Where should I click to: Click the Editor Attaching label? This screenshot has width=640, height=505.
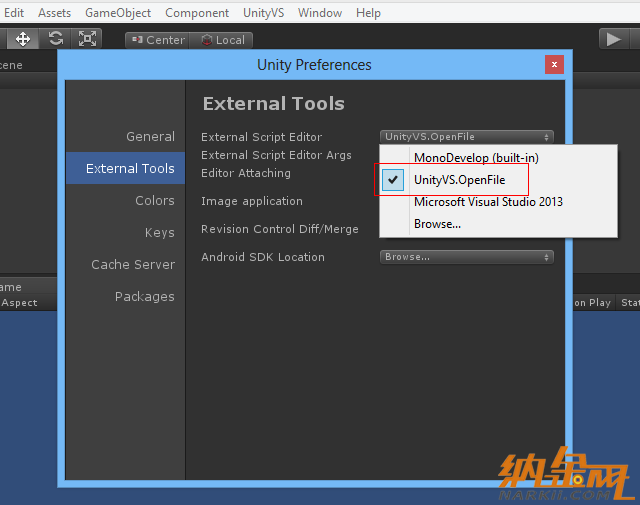point(246,173)
